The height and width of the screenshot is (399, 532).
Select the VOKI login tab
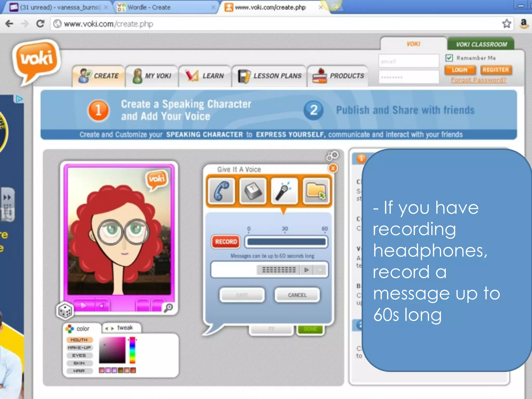[413, 44]
